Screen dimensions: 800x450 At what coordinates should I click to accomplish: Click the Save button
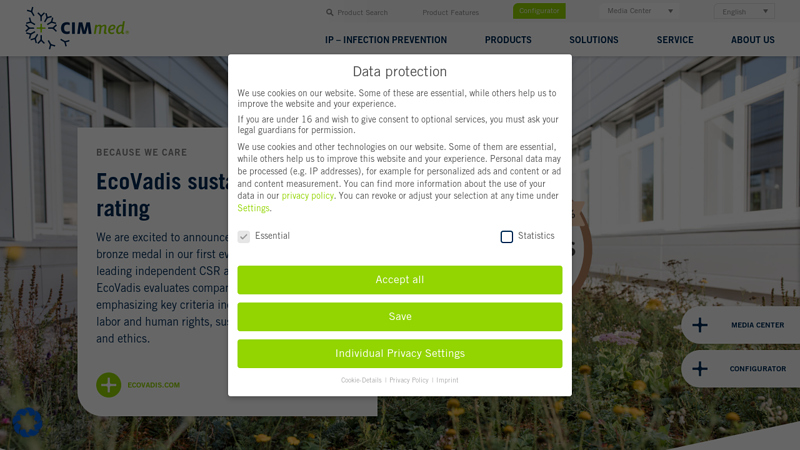(399, 316)
